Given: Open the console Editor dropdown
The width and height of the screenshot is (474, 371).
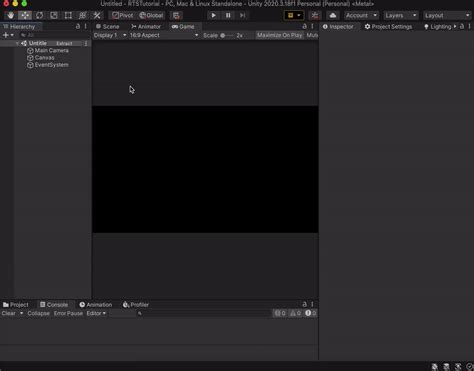Looking at the screenshot, I should [x=96, y=313].
